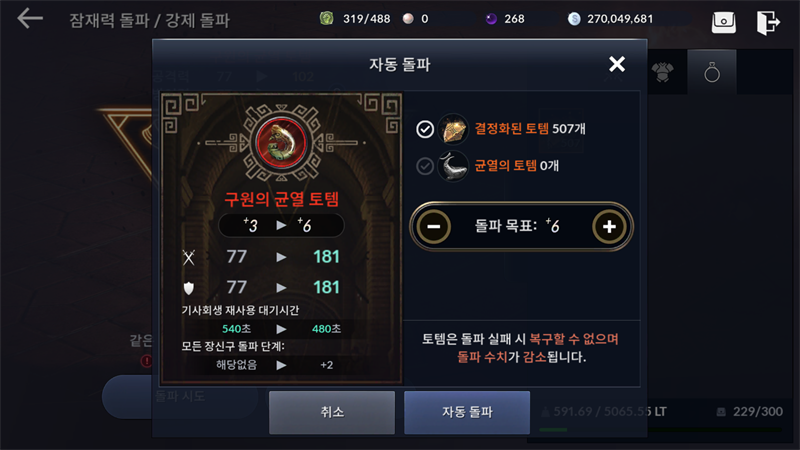This screenshot has height=450, width=800.
Task: Toggle the 결정화된 토템 material checkbox
Action: [425, 129]
